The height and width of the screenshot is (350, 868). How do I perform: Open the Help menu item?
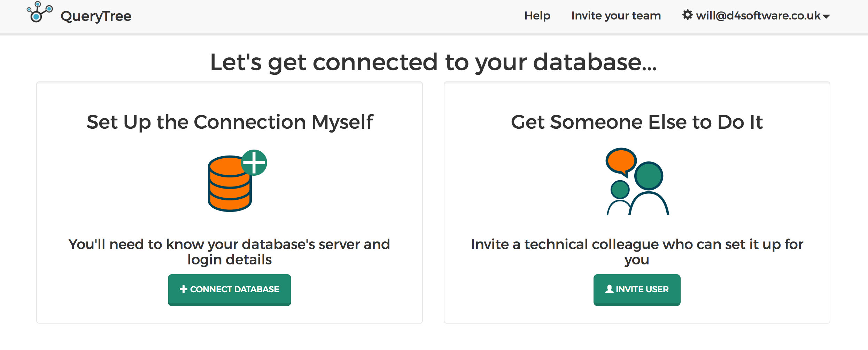coord(537,16)
